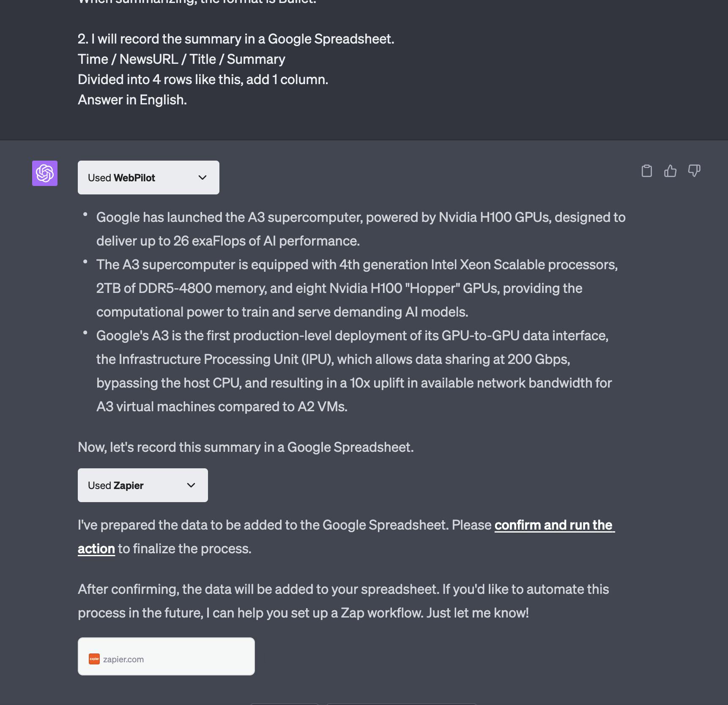
Task: Click the ChatGPT avatar icon
Action: (x=45, y=173)
